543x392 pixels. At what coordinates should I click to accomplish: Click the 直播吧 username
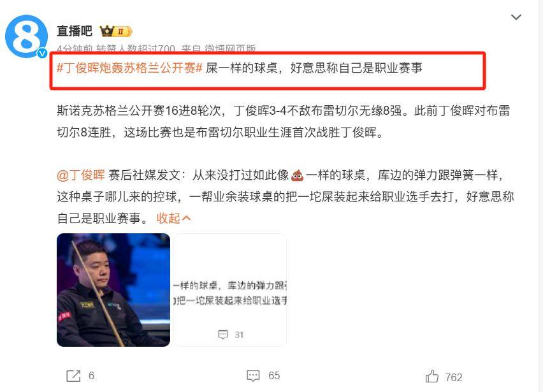(x=75, y=31)
